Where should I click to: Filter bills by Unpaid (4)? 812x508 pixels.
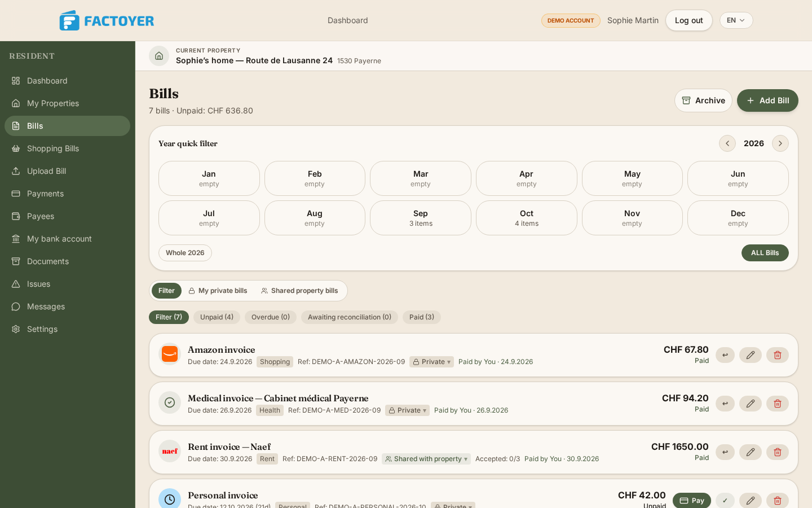pyautogui.click(x=217, y=317)
